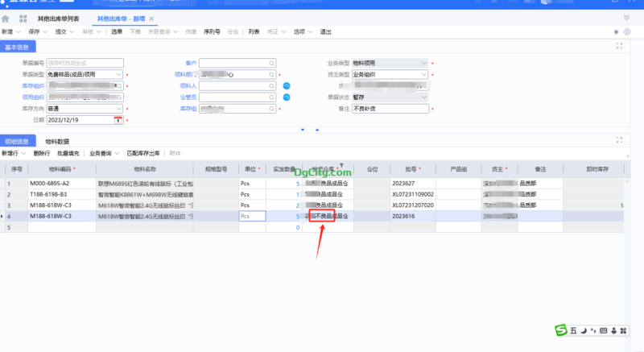Expand the 单据类型 combo box
Screen dimensions: 644x352
point(118,75)
